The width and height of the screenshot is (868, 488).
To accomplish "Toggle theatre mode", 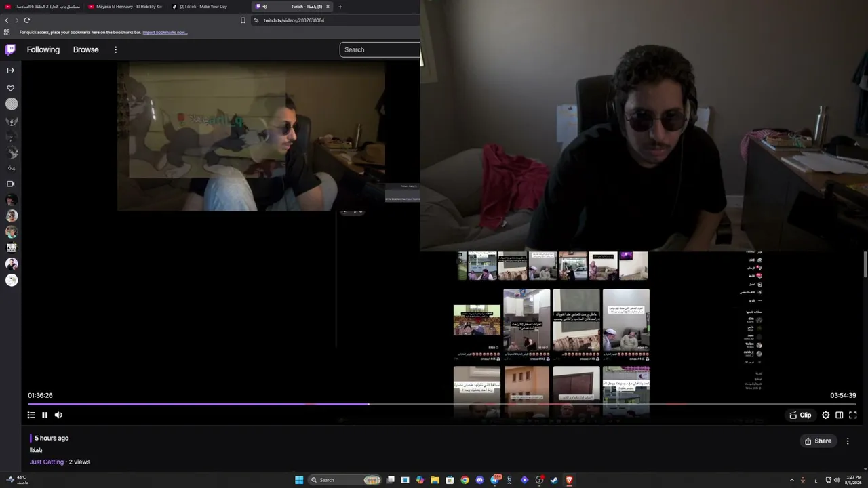I will point(839,415).
